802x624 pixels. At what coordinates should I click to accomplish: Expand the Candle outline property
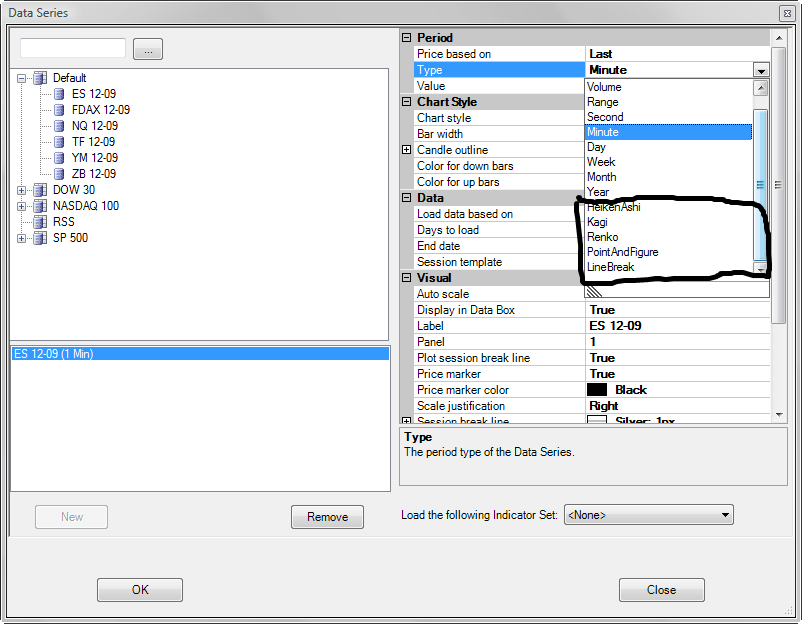[407, 149]
